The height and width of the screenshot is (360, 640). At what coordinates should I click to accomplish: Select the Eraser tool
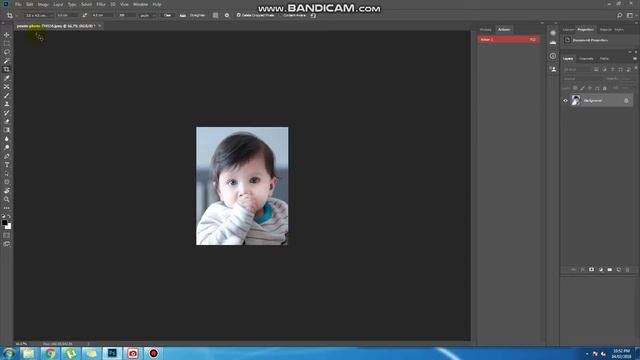[7, 121]
